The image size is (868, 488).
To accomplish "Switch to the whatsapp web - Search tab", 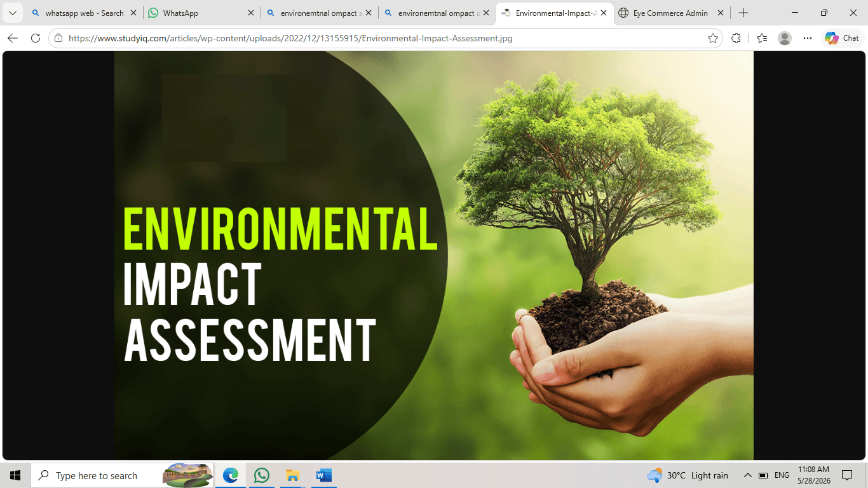I will tap(84, 13).
